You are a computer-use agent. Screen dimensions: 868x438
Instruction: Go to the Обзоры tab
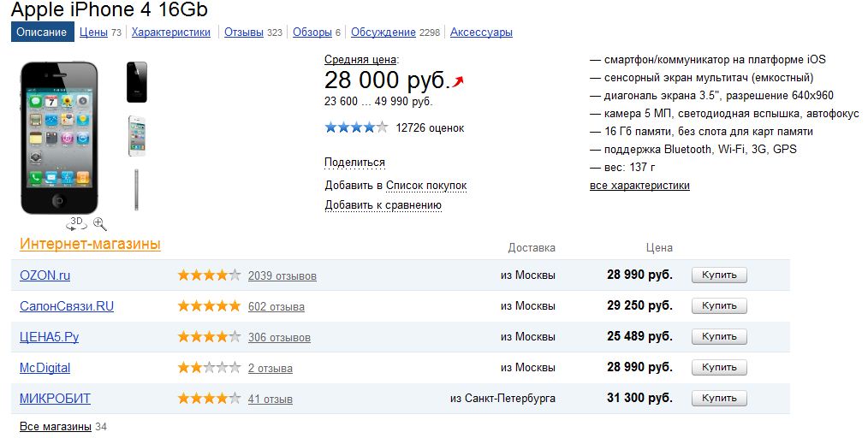312,33
